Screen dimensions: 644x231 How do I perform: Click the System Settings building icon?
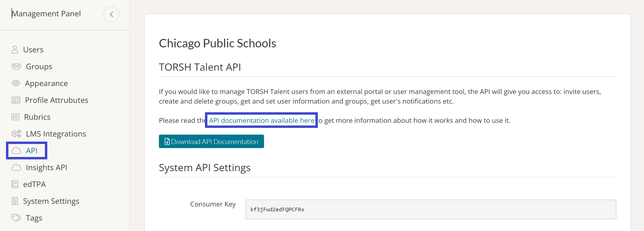[x=15, y=201]
